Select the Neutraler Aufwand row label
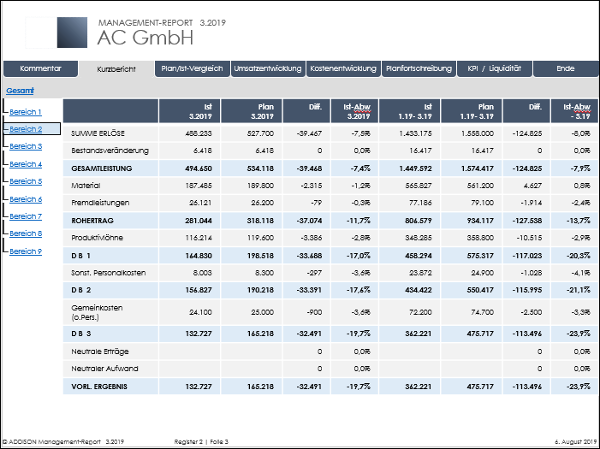 (x=105, y=369)
